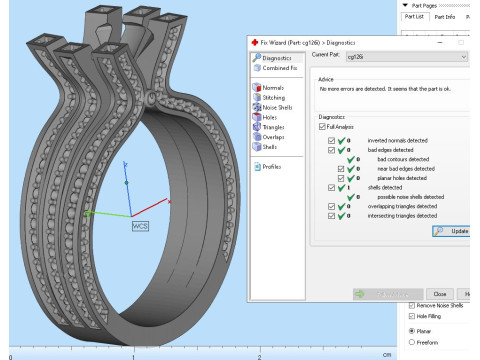Collapse the Part Pages panel
Viewport: 480px width, 360px height.
click(x=405, y=5)
